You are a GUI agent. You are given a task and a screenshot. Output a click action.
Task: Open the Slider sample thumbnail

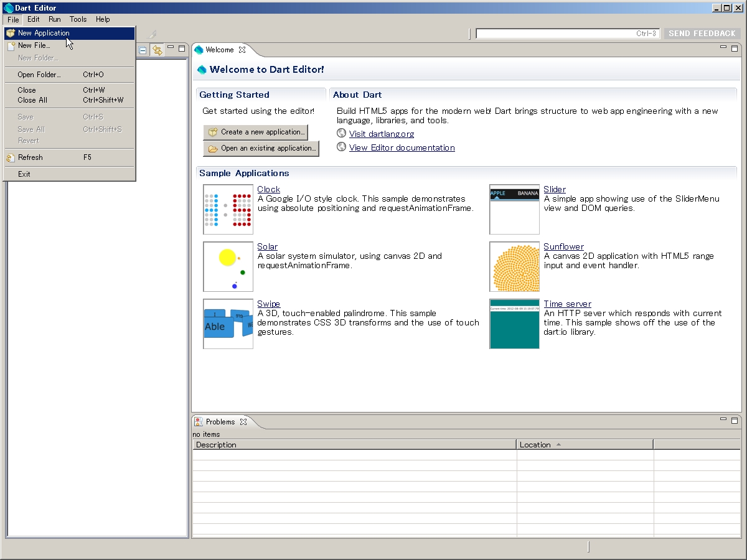click(x=514, y=210)
